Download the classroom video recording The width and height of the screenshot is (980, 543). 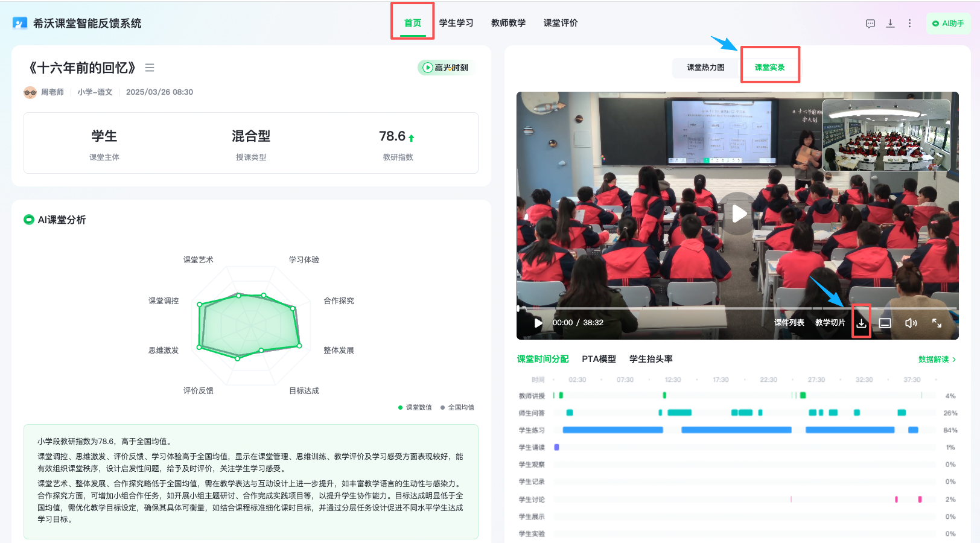point(861,323)
